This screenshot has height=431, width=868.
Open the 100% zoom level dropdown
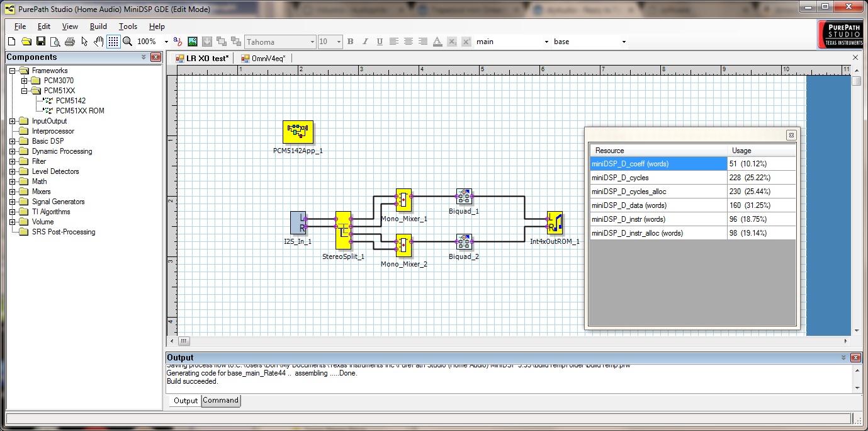[166, 42]
